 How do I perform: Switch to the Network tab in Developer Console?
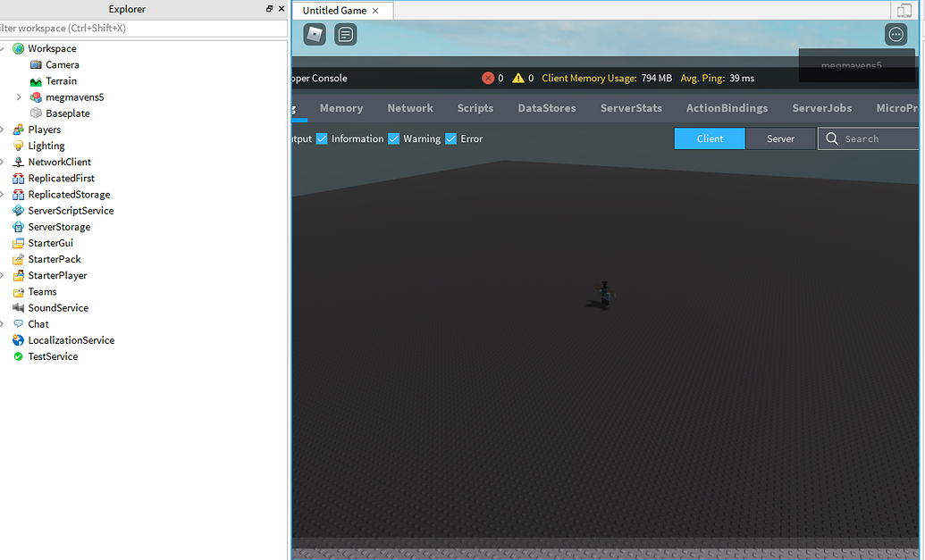click(x=410, y=107)
